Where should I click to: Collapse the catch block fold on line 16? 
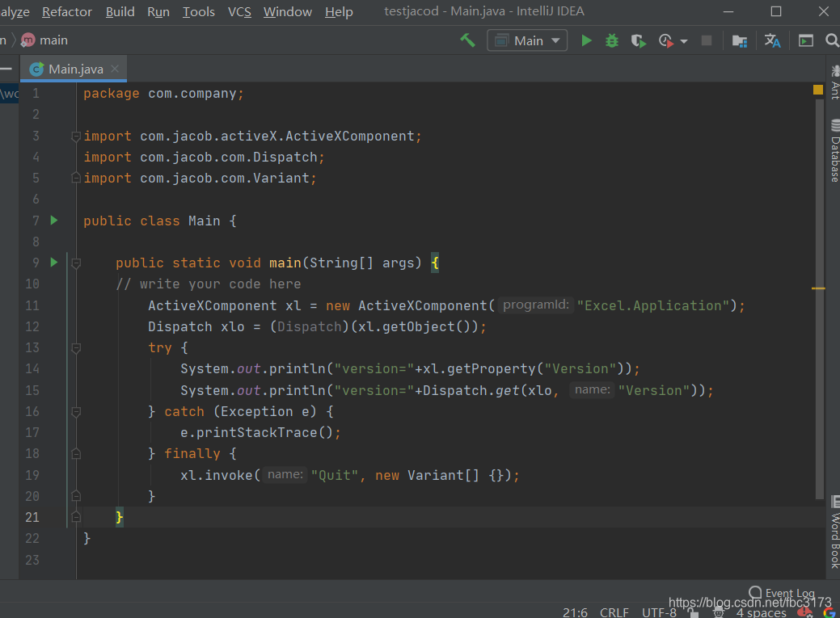click(x=76, y=412)
